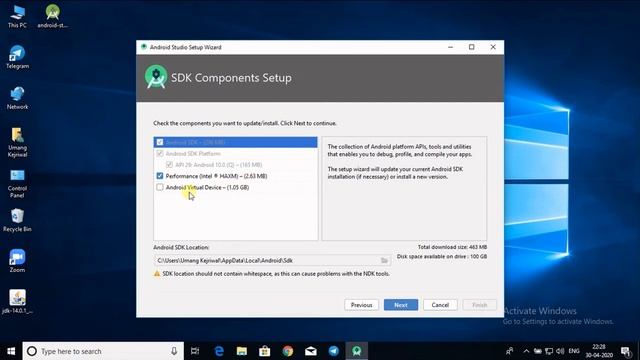
Task: Click the Cancel button
Action: click(440, 305)
